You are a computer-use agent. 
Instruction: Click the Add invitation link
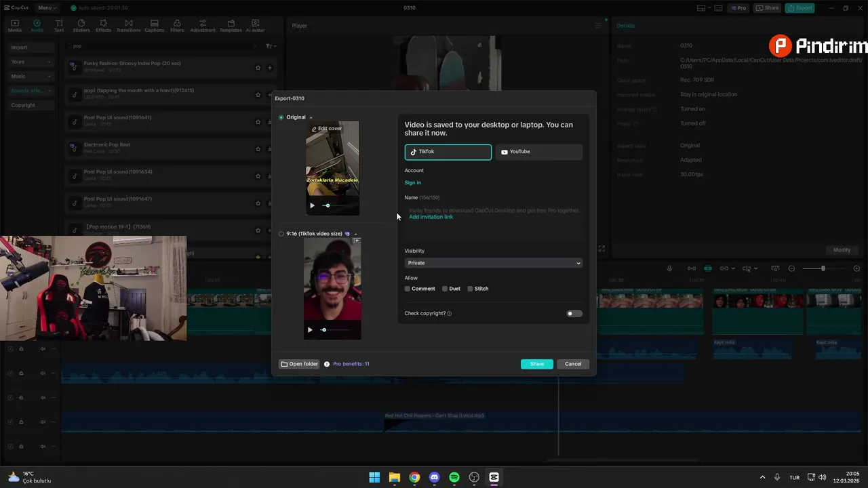431,217
